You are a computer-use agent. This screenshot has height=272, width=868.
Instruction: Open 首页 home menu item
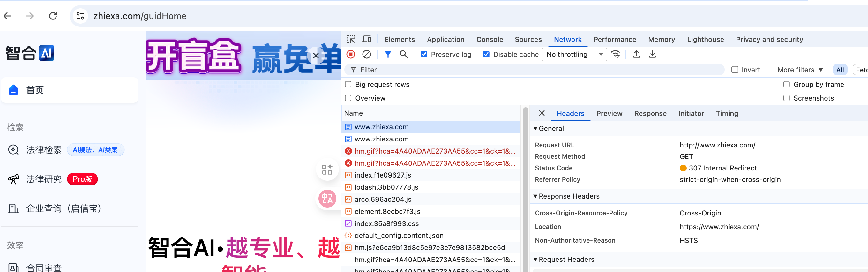[70, 90]
